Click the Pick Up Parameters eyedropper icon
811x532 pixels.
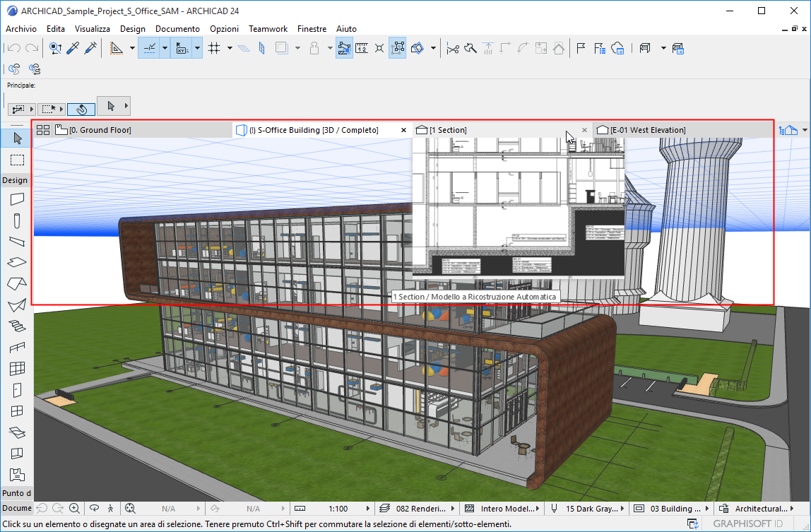(x=73, y=48)
